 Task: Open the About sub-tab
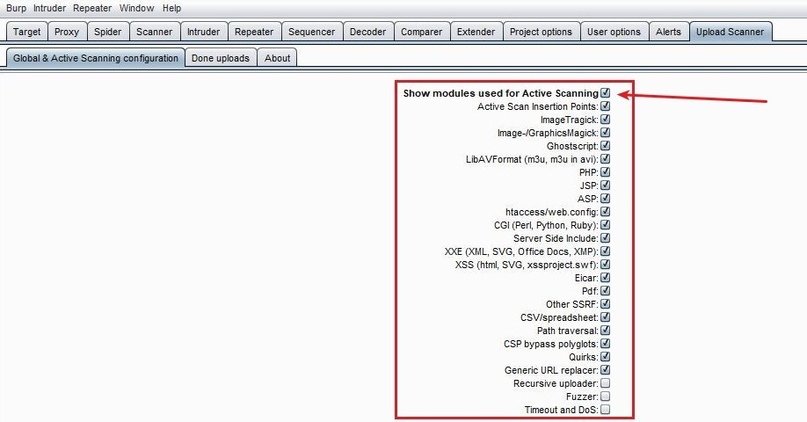pyautogui.click(x=278, y=58)
